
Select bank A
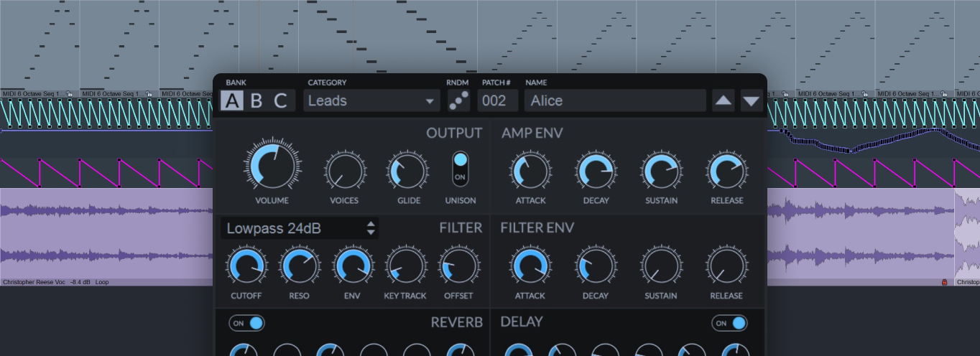click(231, 101)
